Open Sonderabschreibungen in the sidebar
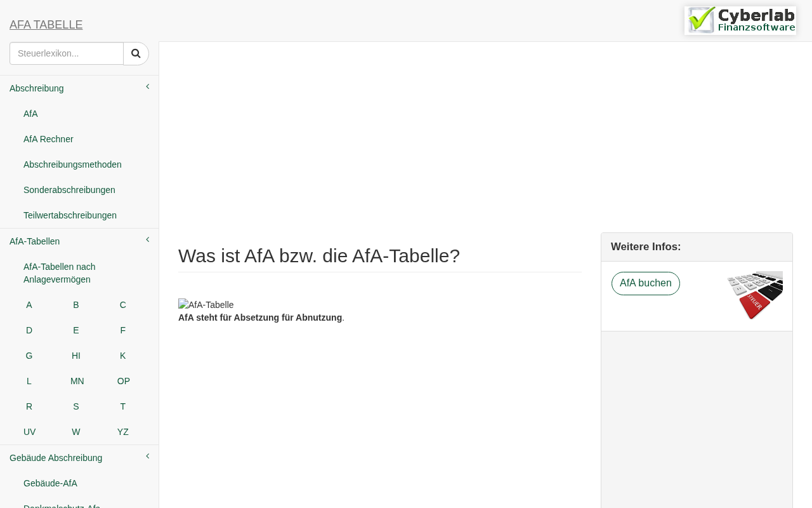Viewport: 812px width, 508px height. pyautogui.click(x=69, y=190)
